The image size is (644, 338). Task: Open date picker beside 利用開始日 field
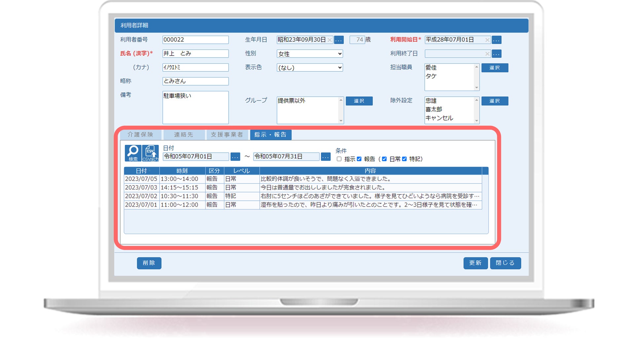pos(496,40)
